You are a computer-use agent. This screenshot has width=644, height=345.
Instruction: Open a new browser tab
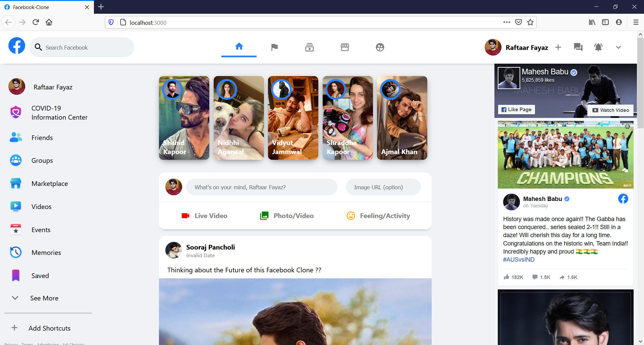coord(101,7)
